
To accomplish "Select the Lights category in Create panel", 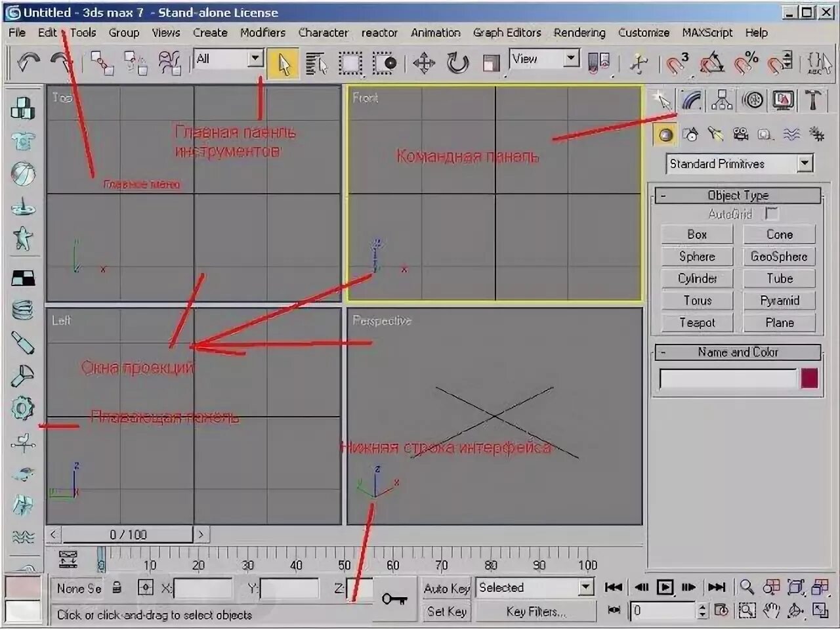I will pyautogui.click(x=716, y=135).
